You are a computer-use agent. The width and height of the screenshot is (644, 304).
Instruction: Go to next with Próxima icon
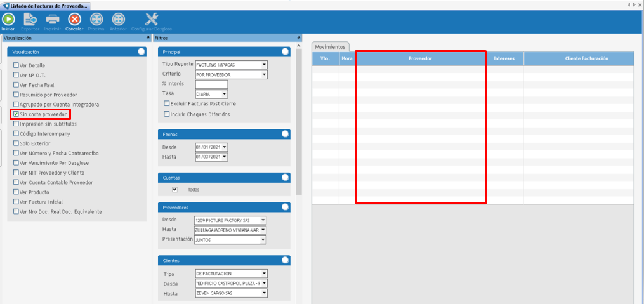(96, 20)
